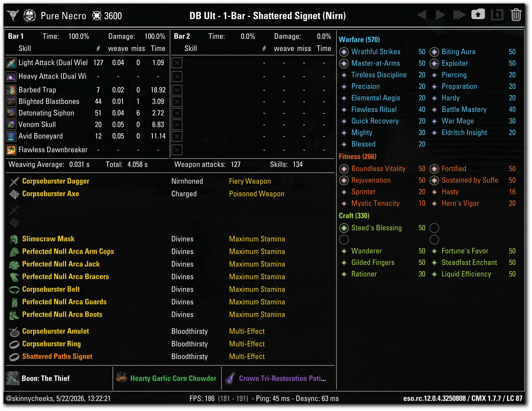532x411 pixels.
Task: Click the Steed's Blessing slotted star icon
Action: click(x=344, y=228)
